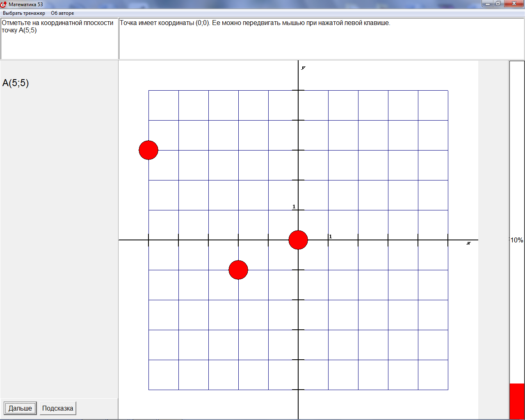Click the "A(5;5)" label in the left panel

coord(16,83)
